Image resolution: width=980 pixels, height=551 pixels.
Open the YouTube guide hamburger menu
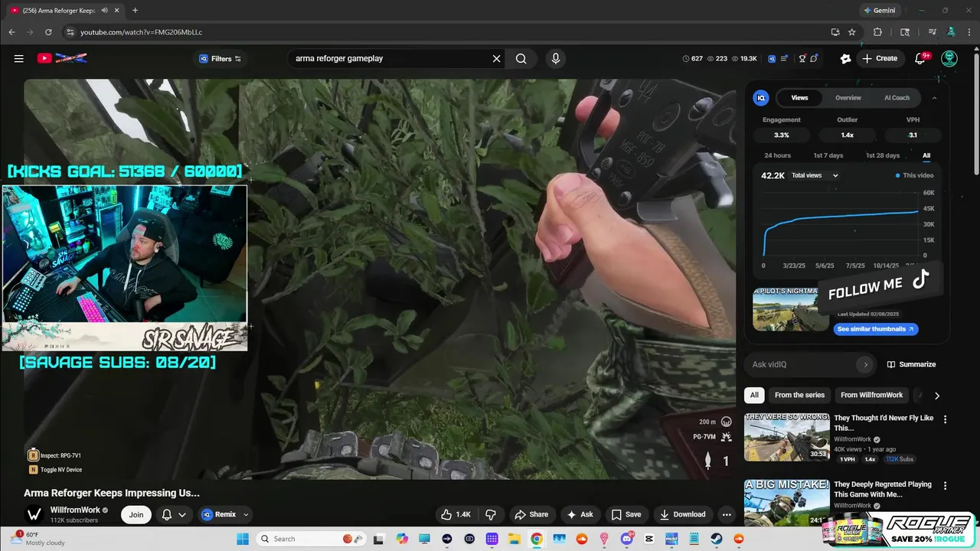(18, 58)
